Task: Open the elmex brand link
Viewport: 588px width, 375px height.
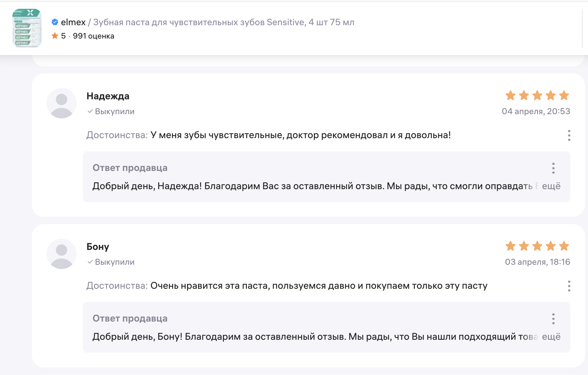Action: pyautogui.click(x=73, y=22)
